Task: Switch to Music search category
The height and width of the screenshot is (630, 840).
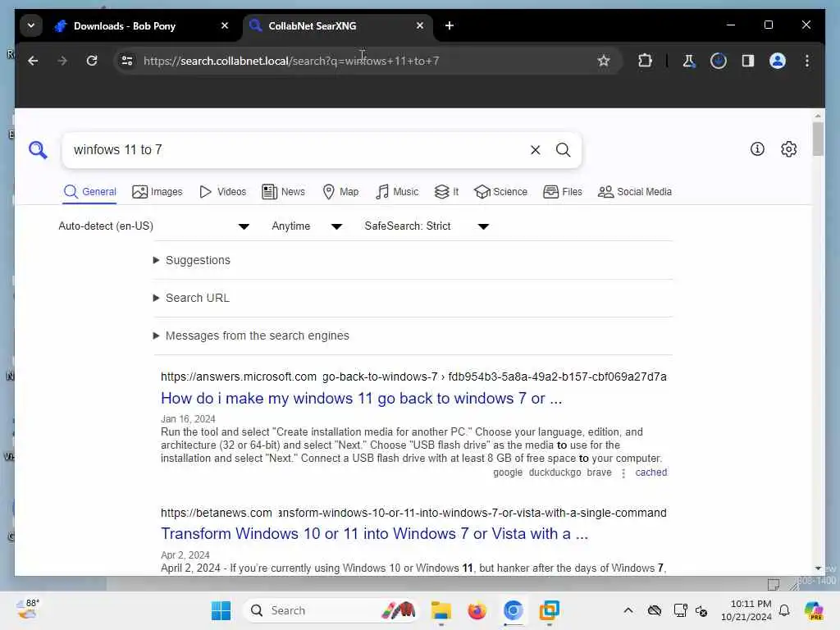Action: click(397, 192)
